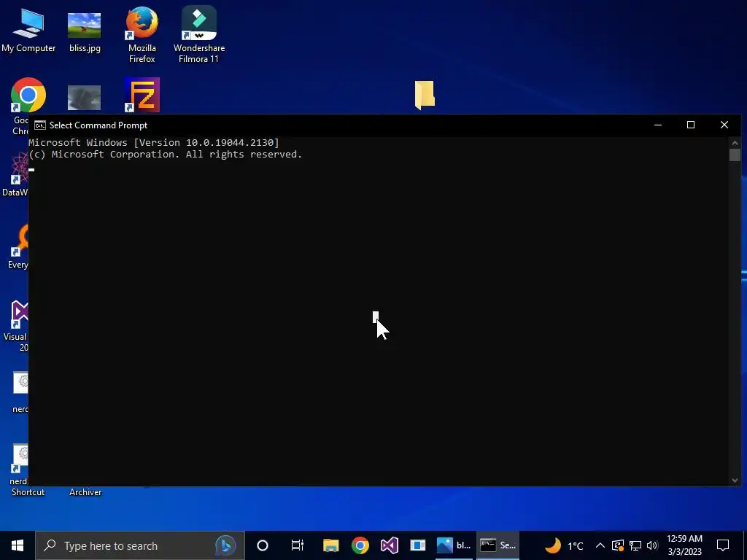The image size is (747, 560).
Task: Click the scrollbar down arrow in Command Prompt
Action: pyautogui.click(x=735, y=481)
